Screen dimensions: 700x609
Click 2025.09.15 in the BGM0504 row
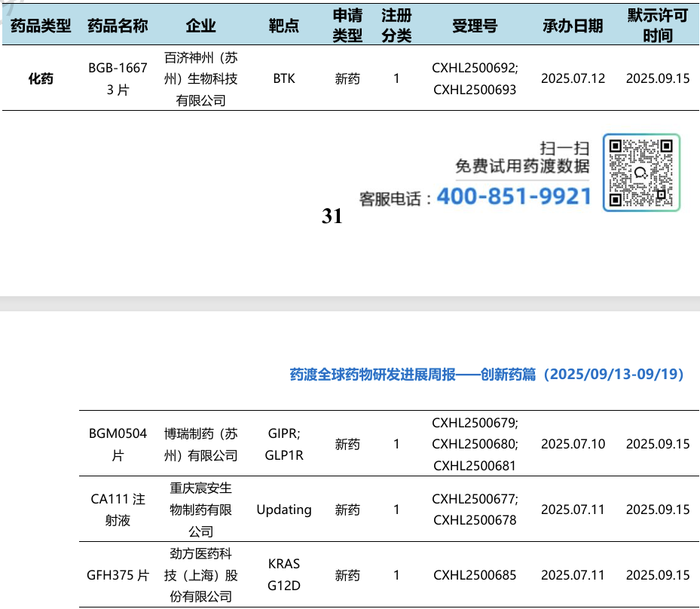pyautogui.click(x=658, y=444)
